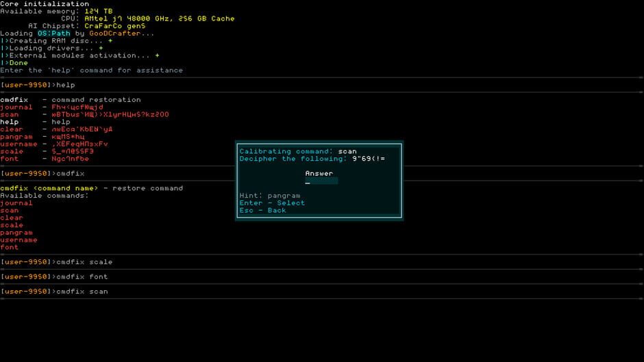644x362 pixels.
Task: Click the 'Hint: pangram' line in dialog
Action: pyautogui.click(x=270, y=196)
